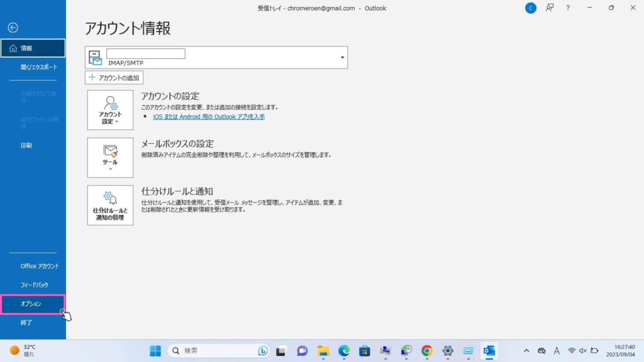Screen dimensions: 644x362
Task: Show hidden tray icons chevron
Action: click(x=526, y=351)
